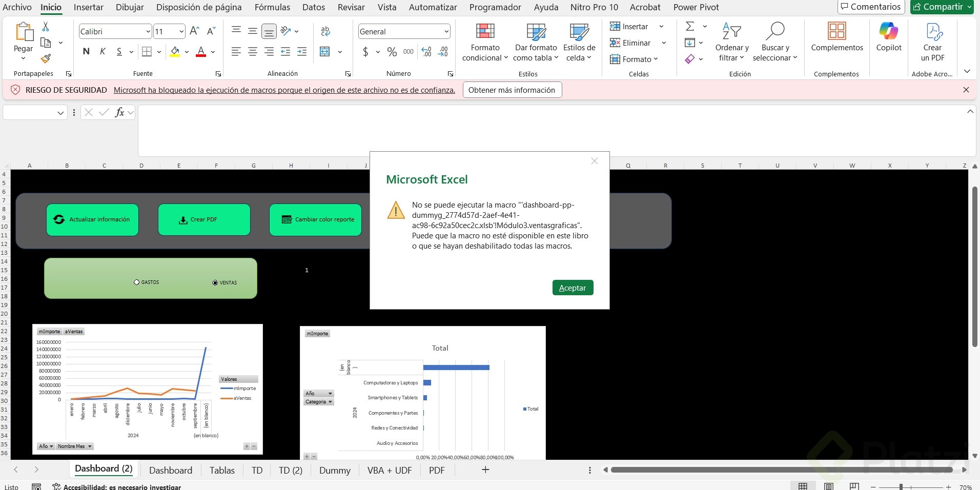Open Formato condicional dropdown

(x=485, y=43)
